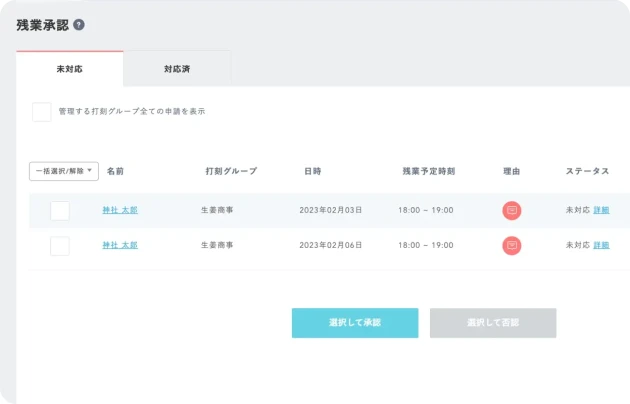630x404 pixels.
Task: Open 神社 太郎 link in the first row
Action: coord(120,210)
